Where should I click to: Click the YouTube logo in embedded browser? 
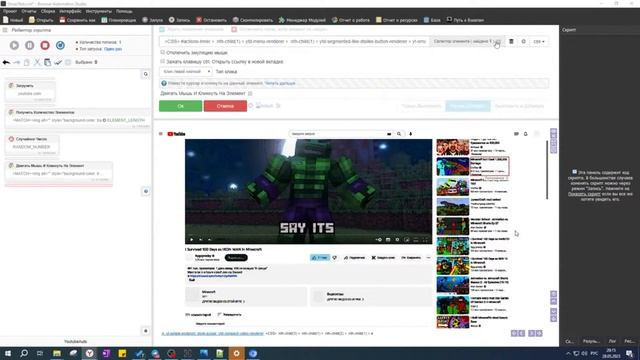(x=176, y=134)
